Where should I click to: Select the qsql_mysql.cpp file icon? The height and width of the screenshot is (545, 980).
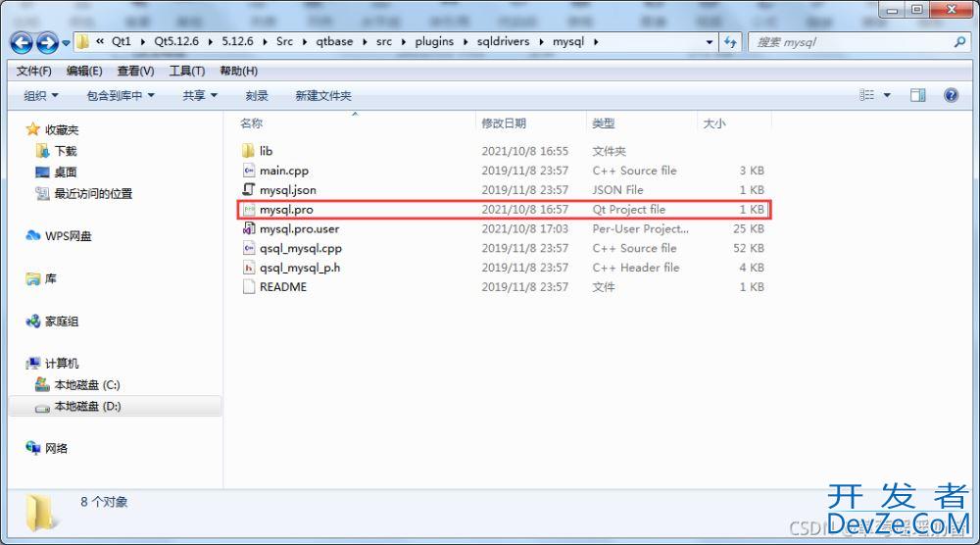coord(248,248)
